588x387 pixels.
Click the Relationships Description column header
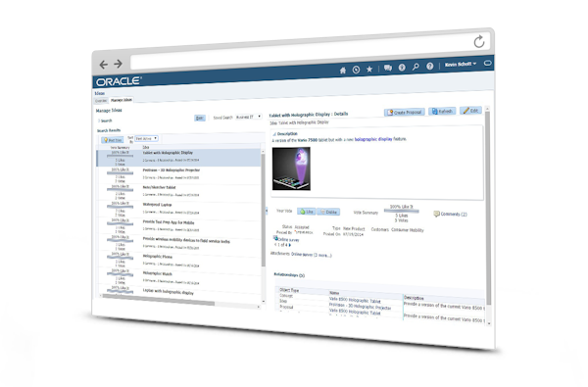coord(414,298)
